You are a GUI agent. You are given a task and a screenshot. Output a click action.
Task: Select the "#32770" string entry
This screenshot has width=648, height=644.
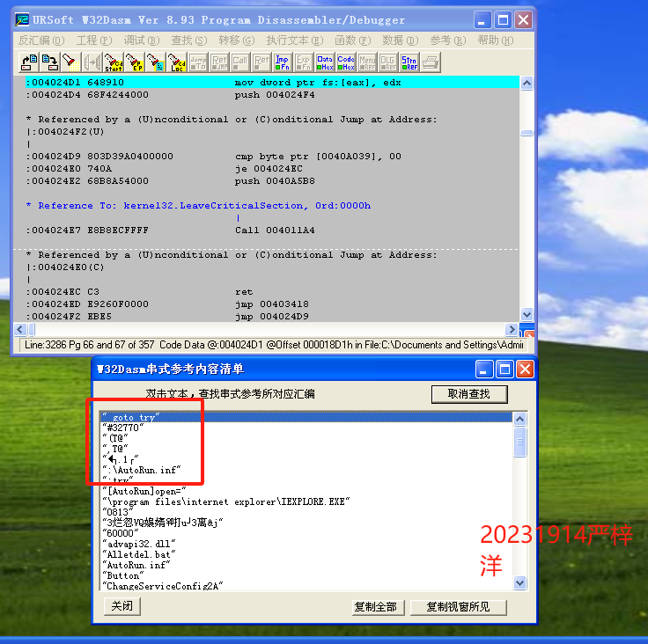(x=306, y=428)
